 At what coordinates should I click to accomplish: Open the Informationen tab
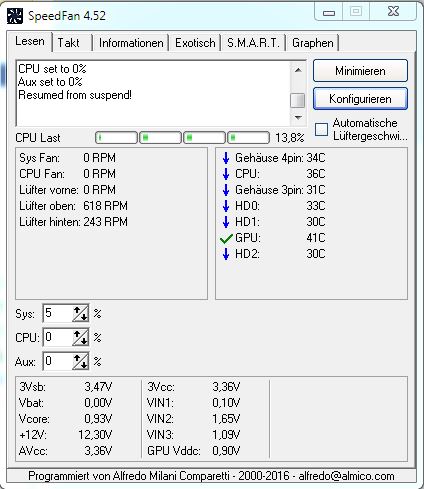click(131, 43)
